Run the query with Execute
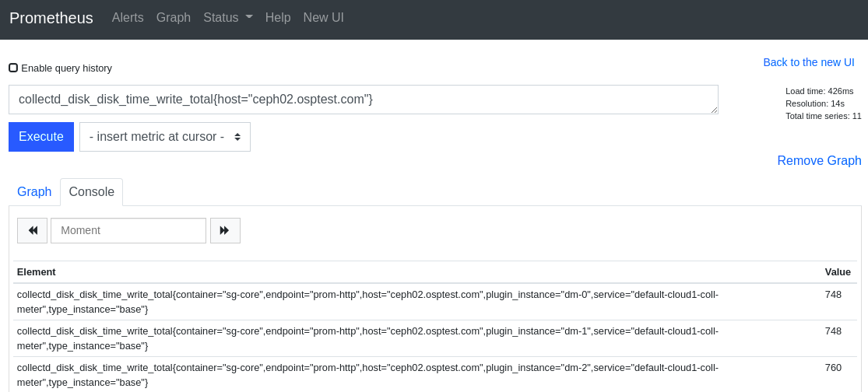The height and width of the screenshot is (392, 868). (x=41, y=137)
